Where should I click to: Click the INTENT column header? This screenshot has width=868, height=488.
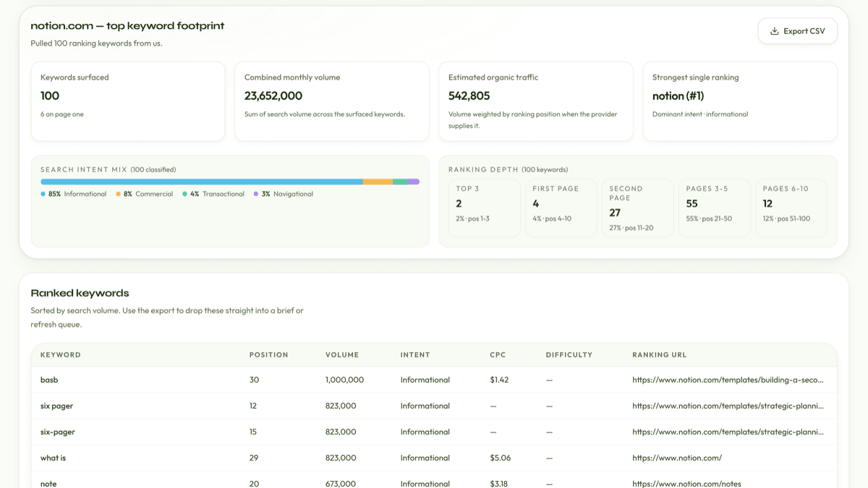[415, 355]
